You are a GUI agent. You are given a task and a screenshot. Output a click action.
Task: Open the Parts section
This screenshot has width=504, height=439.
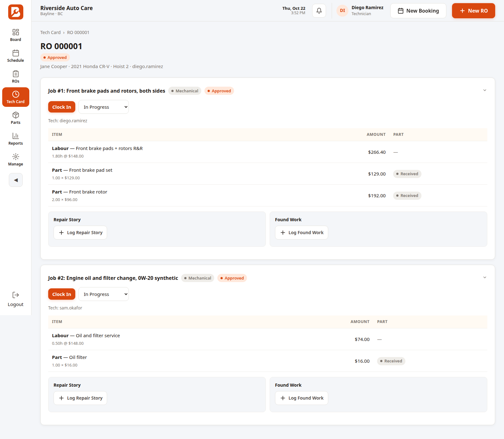pyautogui.click(x=15, y=118)
